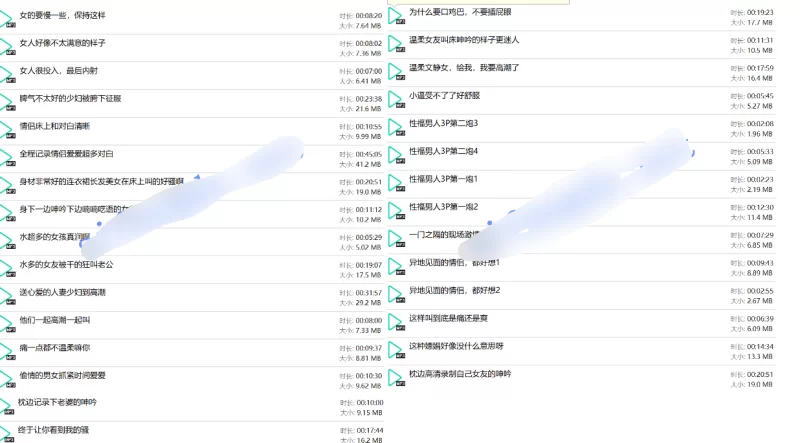Open title "女人好像不太满意的样子"
This screenshot has width=800, height=443.
coord(62,43)
